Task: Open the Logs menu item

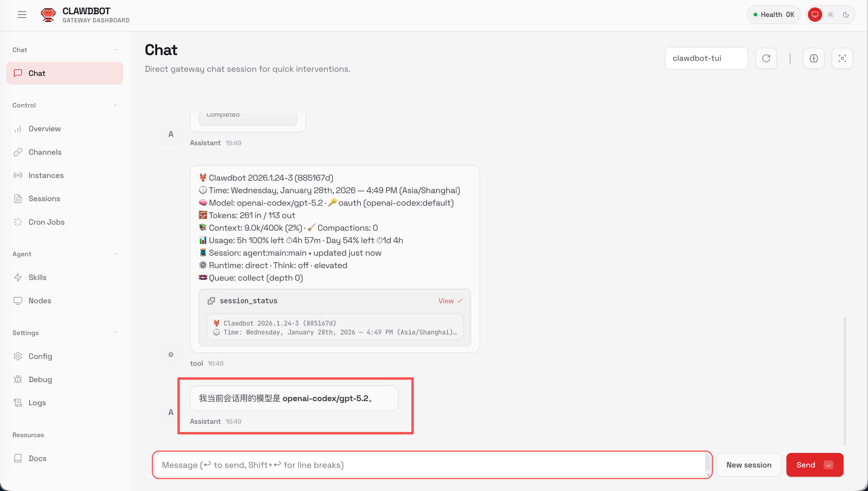Action: point(37,403)
